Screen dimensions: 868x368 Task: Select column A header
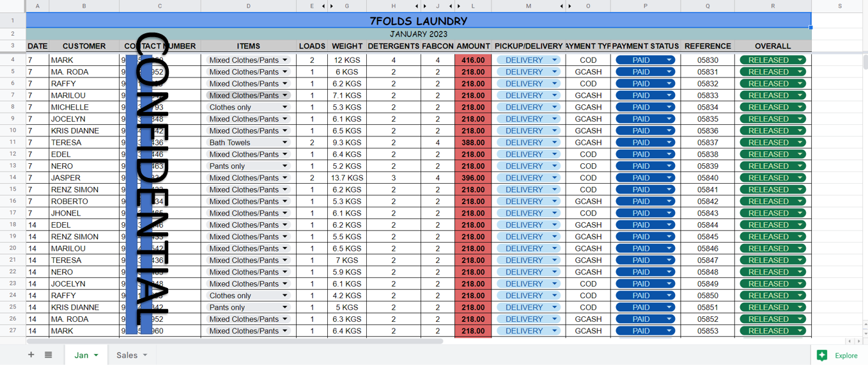[38, 6]
